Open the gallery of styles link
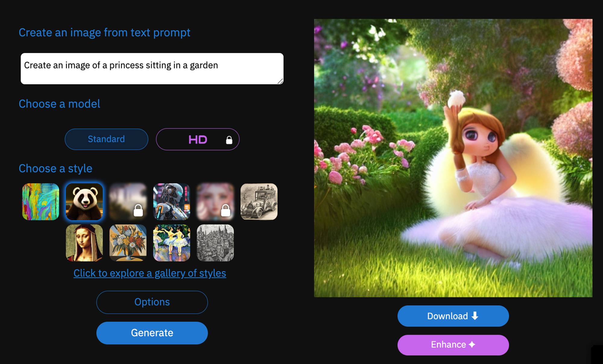 point(150,273)
